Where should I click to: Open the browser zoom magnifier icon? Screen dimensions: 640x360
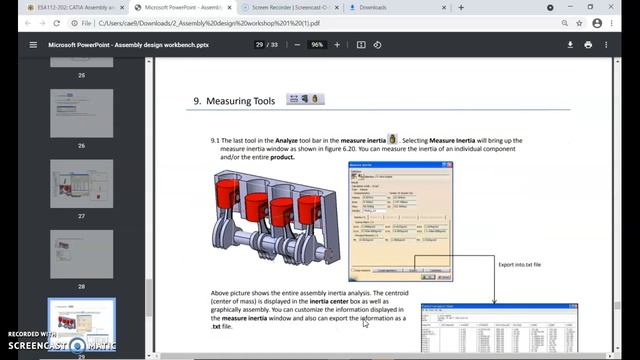pos(565,23)
